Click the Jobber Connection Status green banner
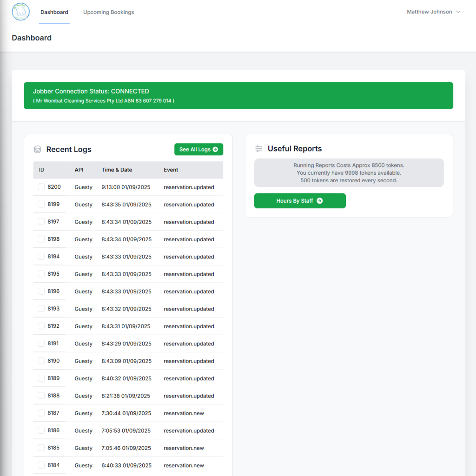 click(238, 96)
